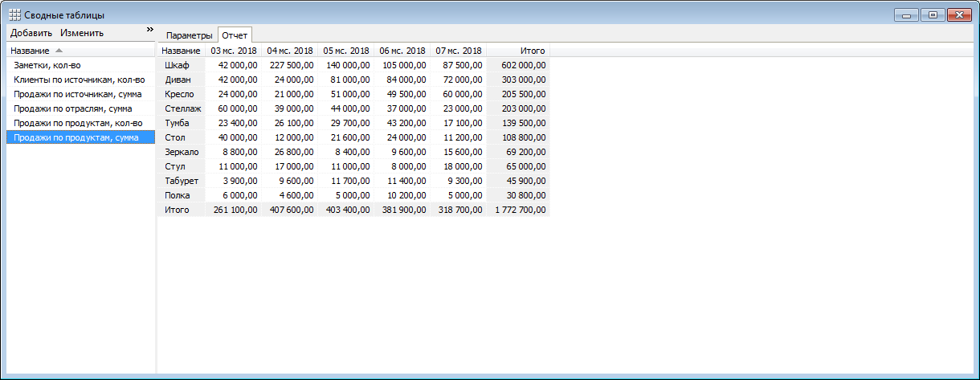The image size is (980, 380).
Task: Select Продажи по продуктам, кол-во
Action: tap(78, 123)
